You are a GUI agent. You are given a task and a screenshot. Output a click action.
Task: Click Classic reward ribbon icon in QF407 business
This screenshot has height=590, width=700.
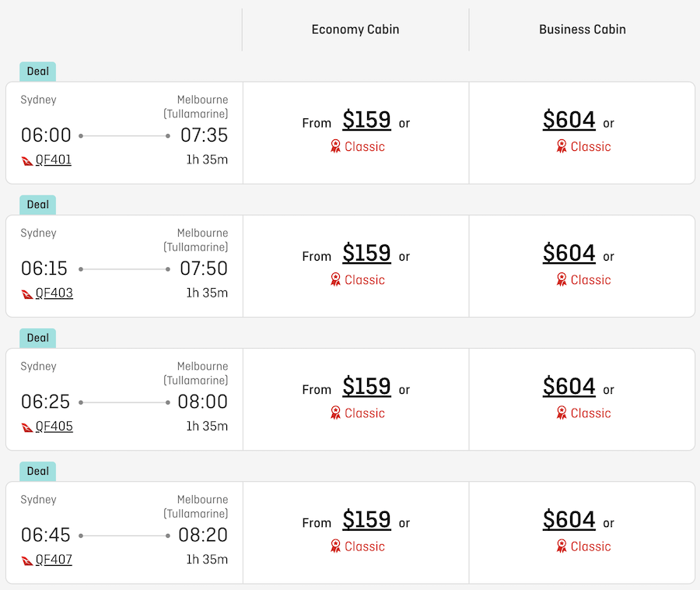click(x=562, y=546)
